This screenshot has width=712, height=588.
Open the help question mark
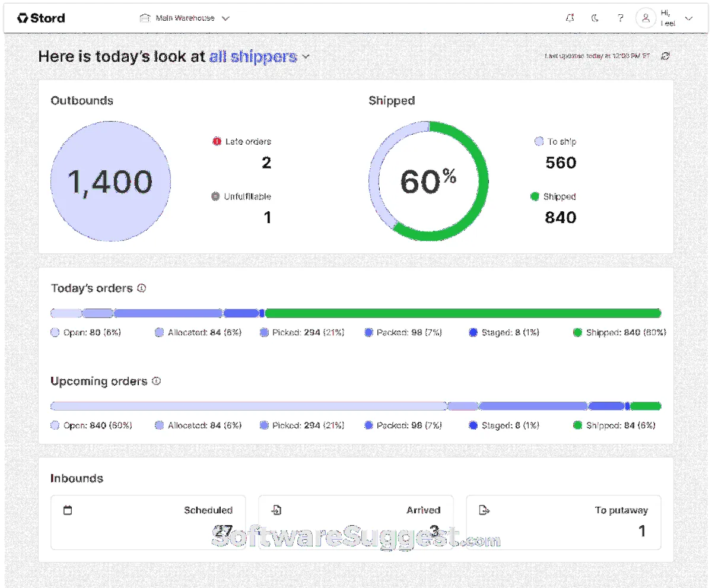[620, 18]
